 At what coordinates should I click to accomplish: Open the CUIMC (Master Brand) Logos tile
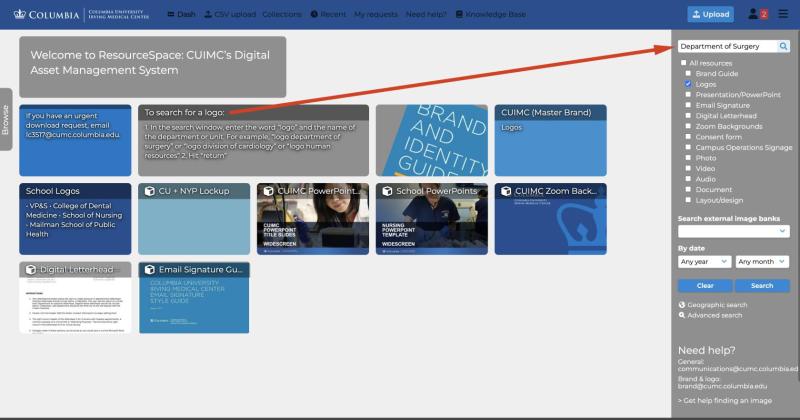pyautogui.click(x=551, y=140)
